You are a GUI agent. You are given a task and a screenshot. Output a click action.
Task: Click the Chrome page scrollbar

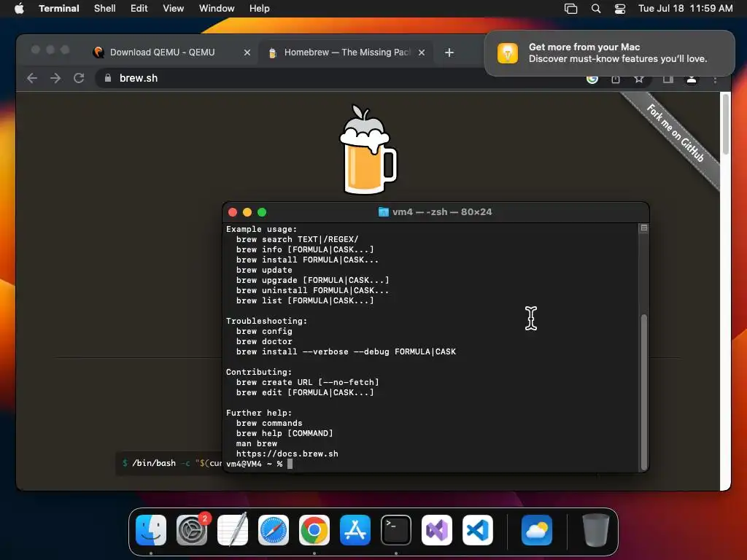[x=726, y=124]
